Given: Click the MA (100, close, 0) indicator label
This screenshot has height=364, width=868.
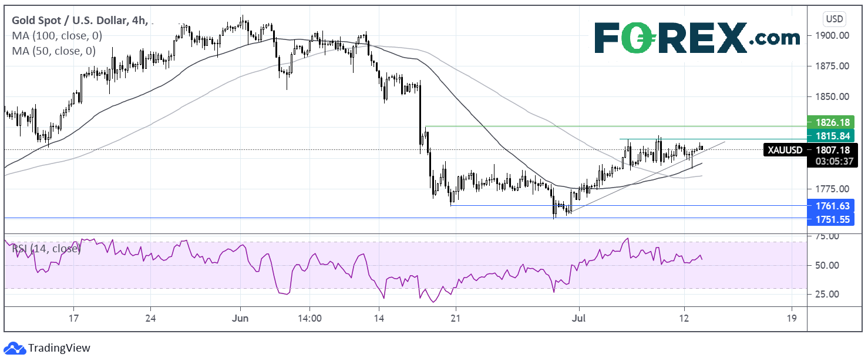Looking at the screenshot, I should pyautogui.click(x=57, y=36).
